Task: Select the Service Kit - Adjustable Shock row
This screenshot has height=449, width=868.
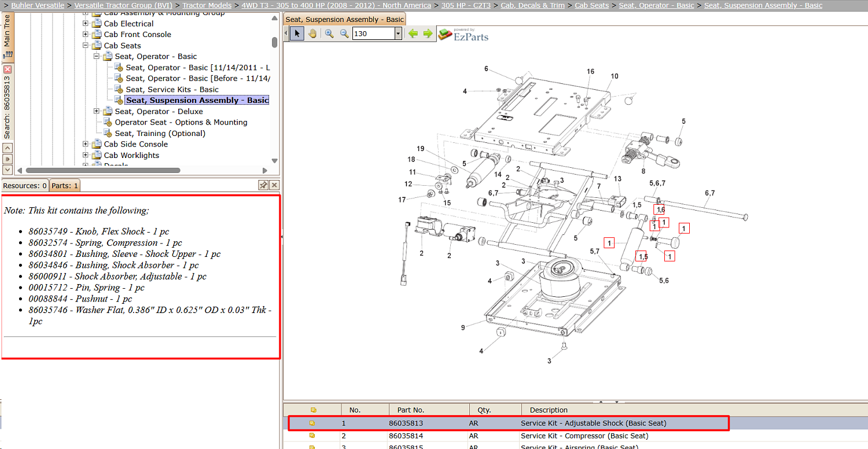Action: pos(575,423)
